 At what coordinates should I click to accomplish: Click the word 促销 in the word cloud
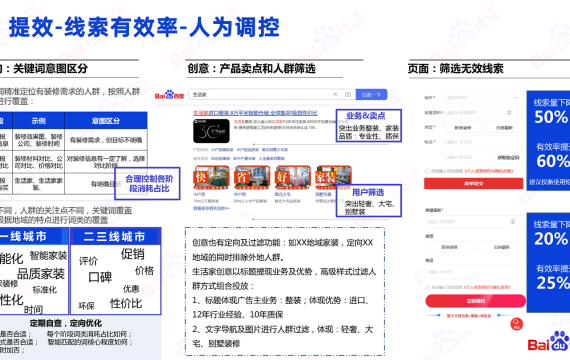coord(132,254)
